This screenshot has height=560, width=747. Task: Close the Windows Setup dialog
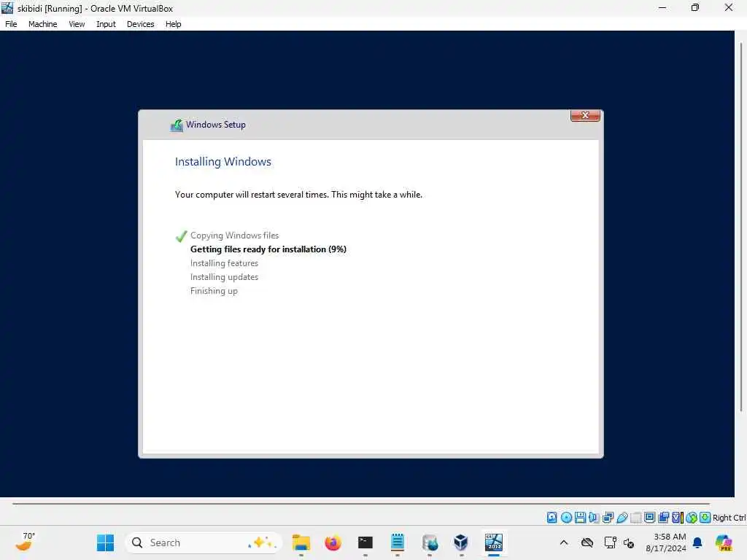(x=585, y=116)
